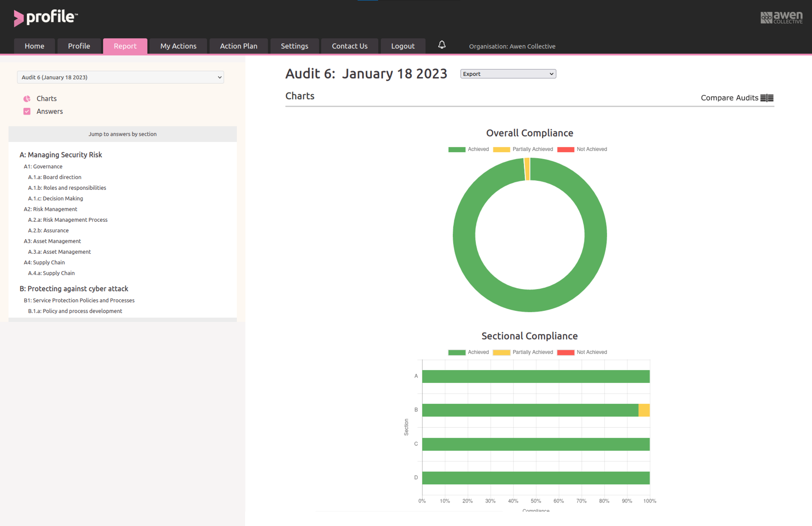
Task: Jump to B1: Service Protection Policies
Action: (79, 300)
